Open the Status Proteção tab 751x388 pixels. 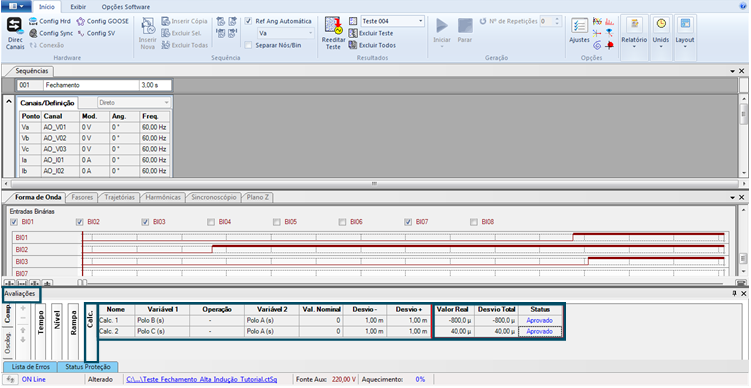[x=88, y=367]
